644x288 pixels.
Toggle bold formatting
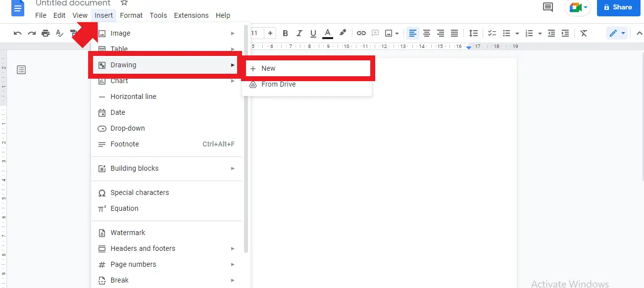pyautogui.click(x=286, y=33)
